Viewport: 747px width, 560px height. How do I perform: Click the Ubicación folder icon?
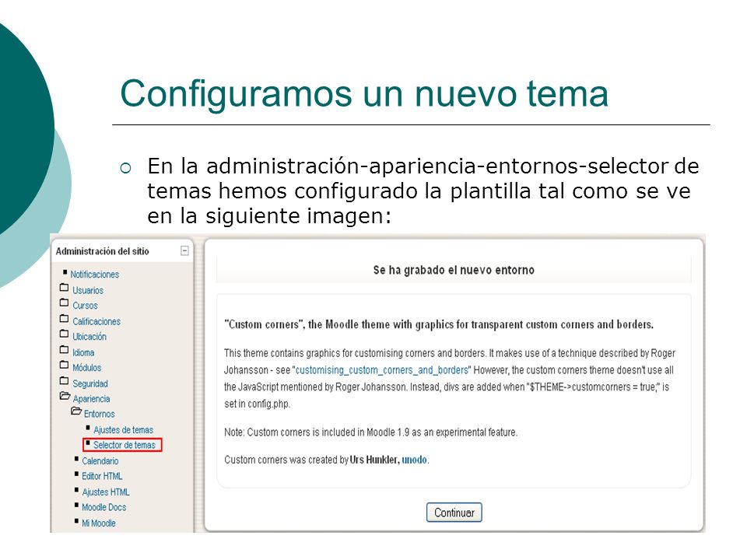pos(65,334)
